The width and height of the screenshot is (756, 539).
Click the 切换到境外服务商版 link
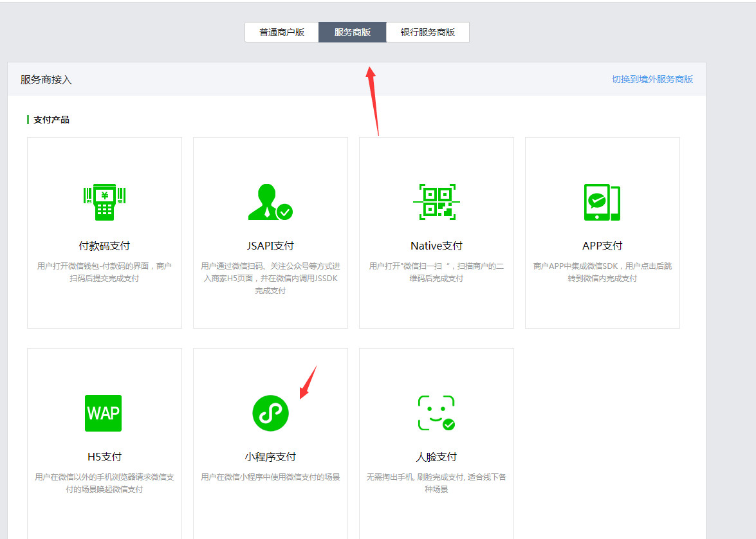652,79
